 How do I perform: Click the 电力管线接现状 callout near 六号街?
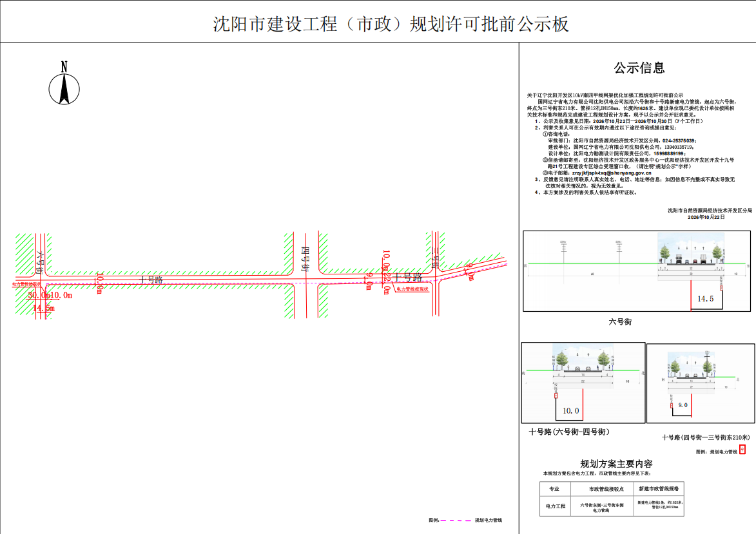pyautogui.click(x=26, y=284)
